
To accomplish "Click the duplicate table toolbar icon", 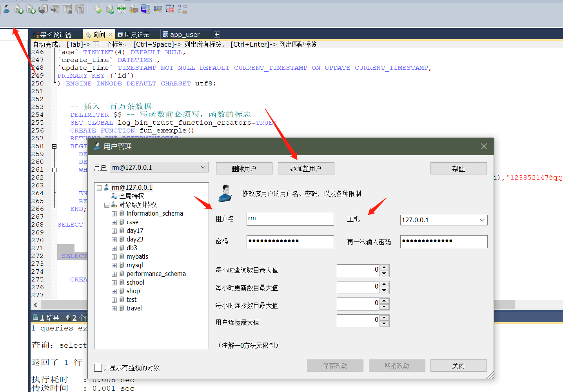I will [x=80, y=9].
